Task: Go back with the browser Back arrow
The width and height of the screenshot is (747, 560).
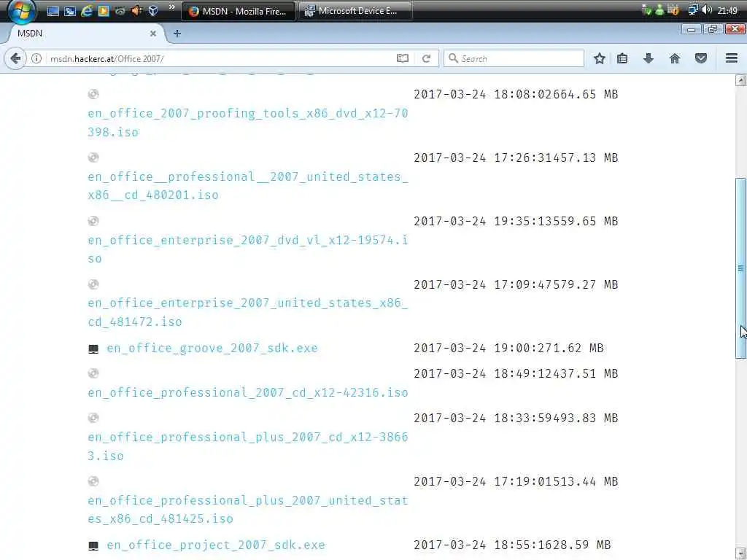Action: (x=15, y=58)
